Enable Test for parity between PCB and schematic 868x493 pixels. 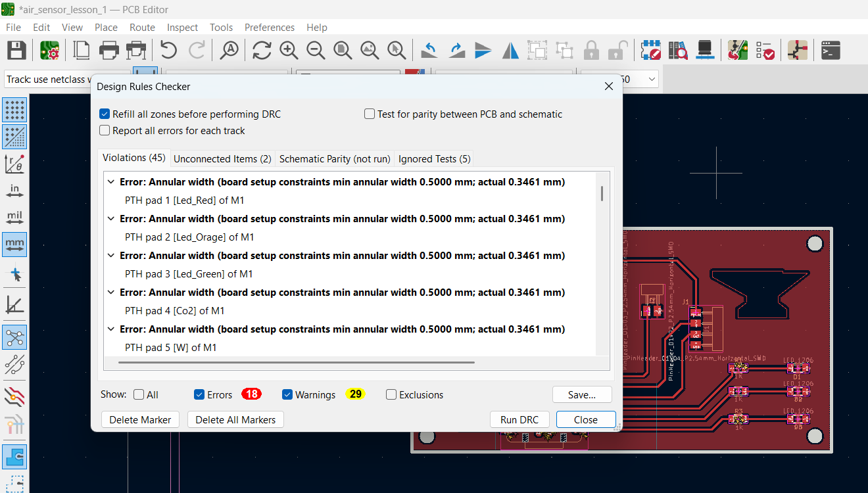pyautogui.click(x=370, y=114)
